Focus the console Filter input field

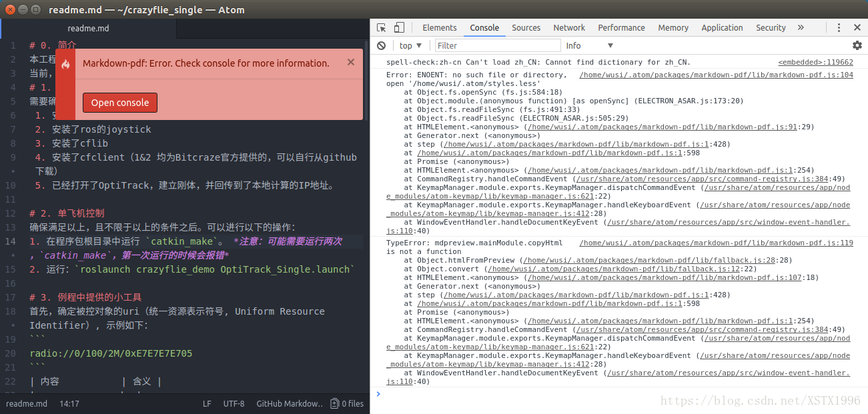pos(498,45)
